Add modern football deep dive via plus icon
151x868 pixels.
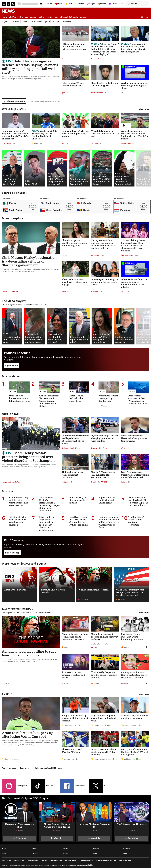117,683
